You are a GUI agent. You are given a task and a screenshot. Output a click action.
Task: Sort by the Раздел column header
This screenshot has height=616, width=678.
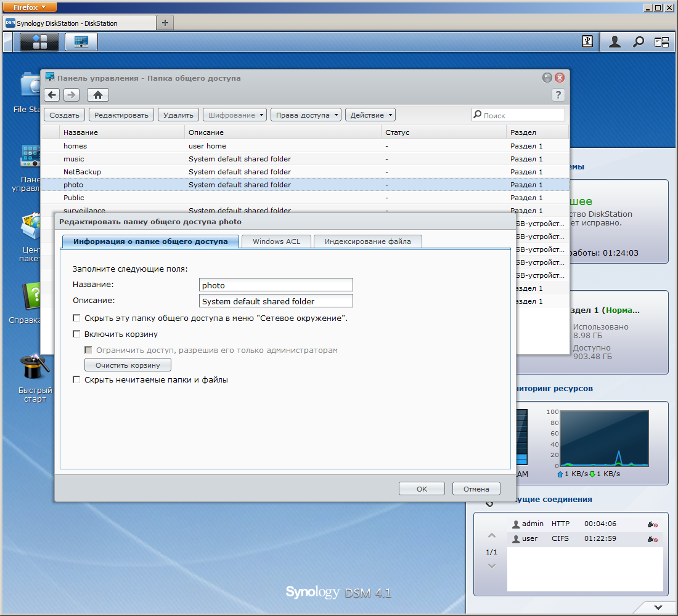coord(537,132)
